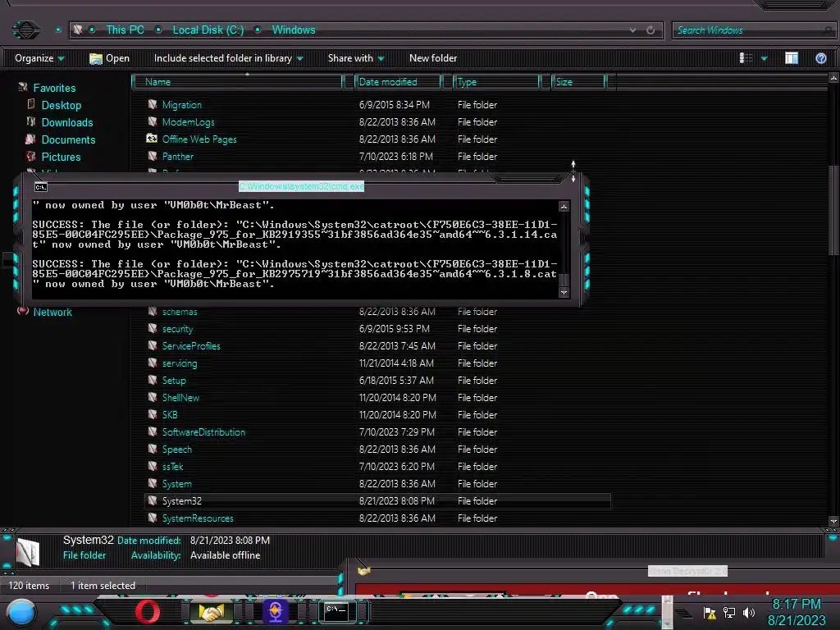
Task: Select the ssTek folder name
Action: pyautogui.click(x=172, y=466)
